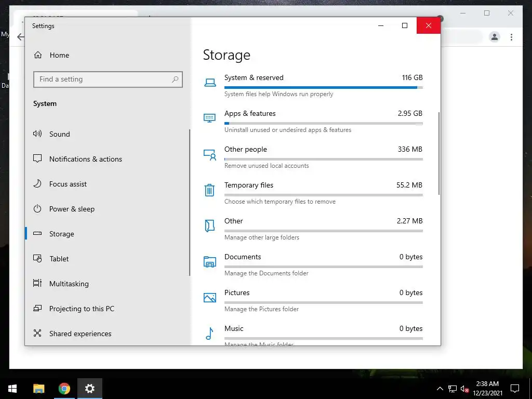Click the Temporary files trash icon

point(209,190)
